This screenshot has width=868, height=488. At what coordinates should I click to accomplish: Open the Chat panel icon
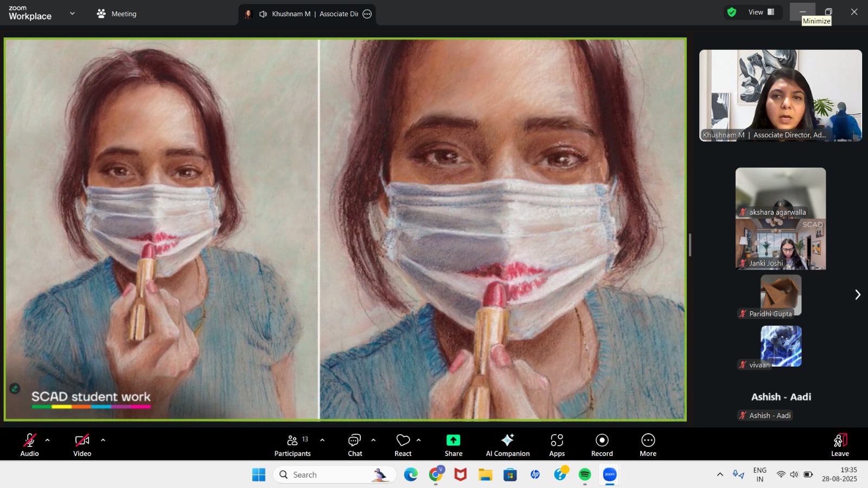pos(355,440)
